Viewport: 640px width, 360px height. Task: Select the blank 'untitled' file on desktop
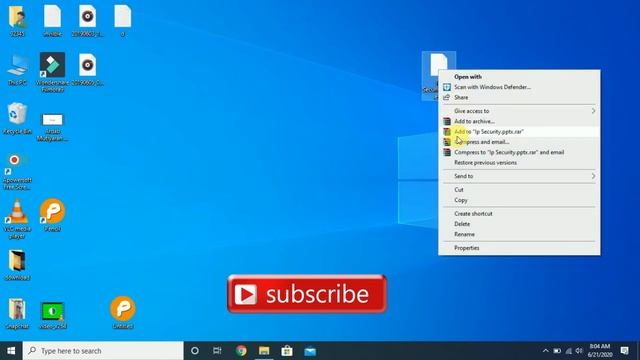52,17
